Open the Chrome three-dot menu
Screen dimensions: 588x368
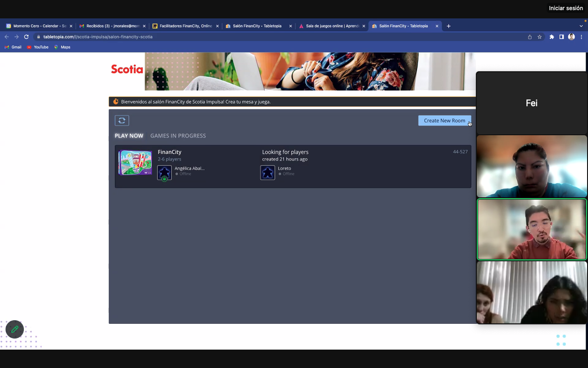click(x=582, y=37)
